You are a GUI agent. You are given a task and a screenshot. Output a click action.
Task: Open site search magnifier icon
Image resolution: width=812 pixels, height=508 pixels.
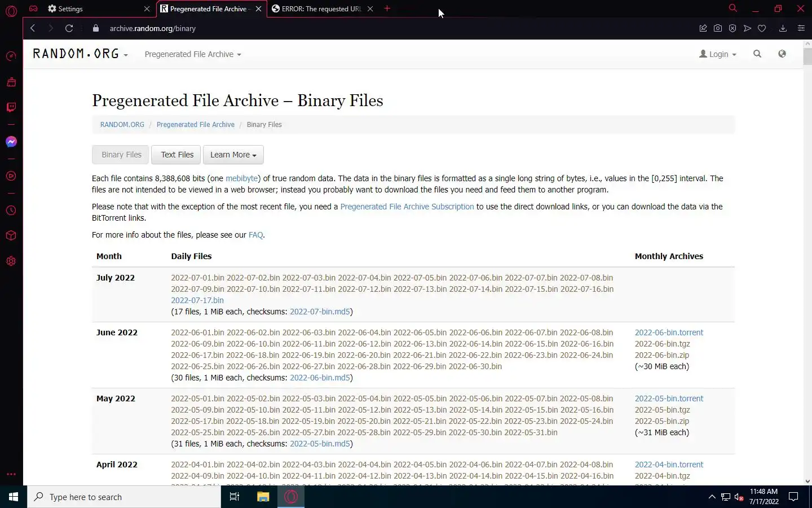coord(757,54)
